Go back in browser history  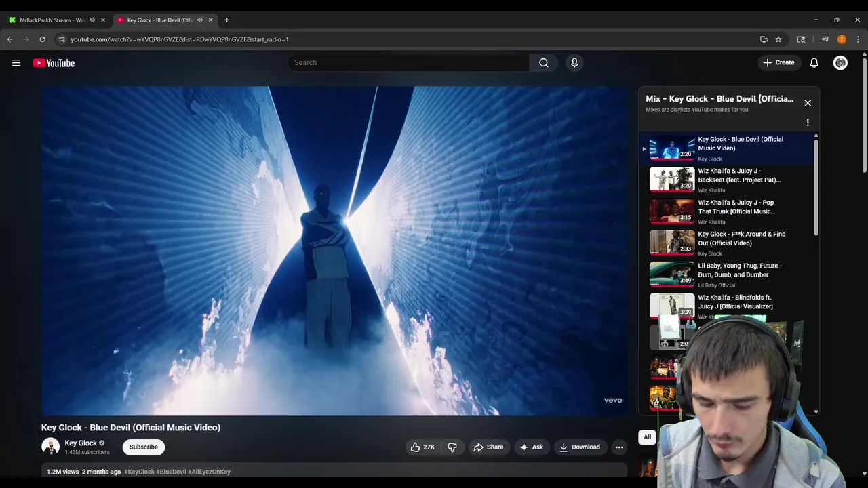coord(10,39)
